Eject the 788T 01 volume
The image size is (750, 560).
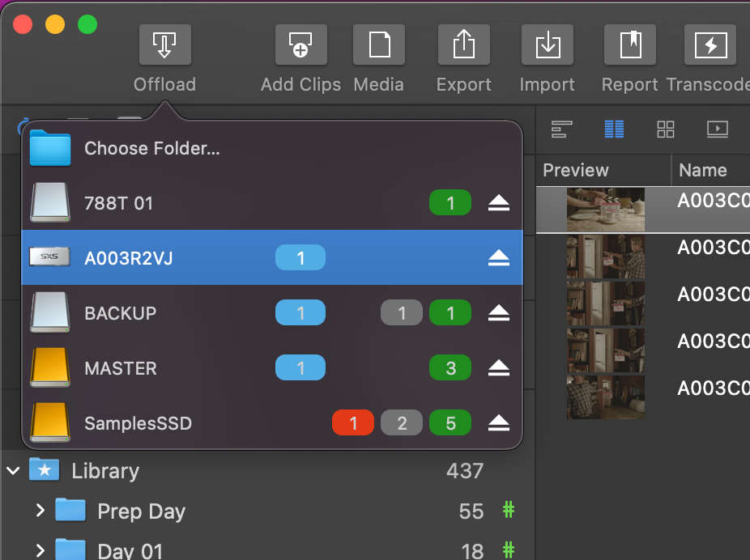[x=499, y=203]
